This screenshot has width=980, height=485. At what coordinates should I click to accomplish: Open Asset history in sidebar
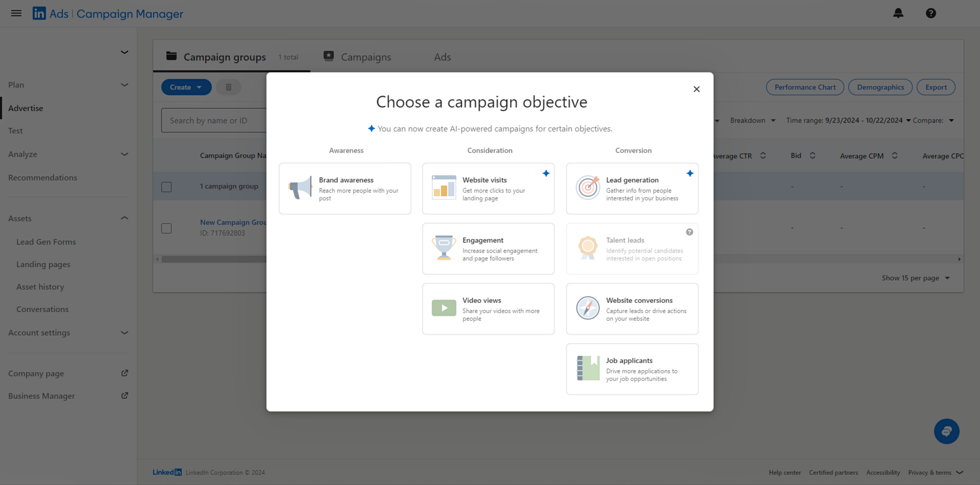[40, 287]
